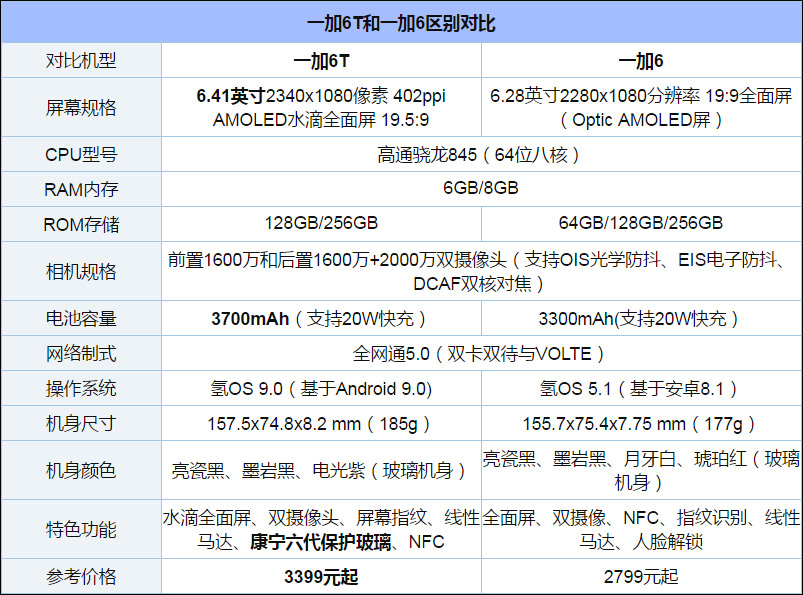Viewport: 803px width, 595px height.
Task: Select the '网络制式' row label
Action: tap(81, 353)
